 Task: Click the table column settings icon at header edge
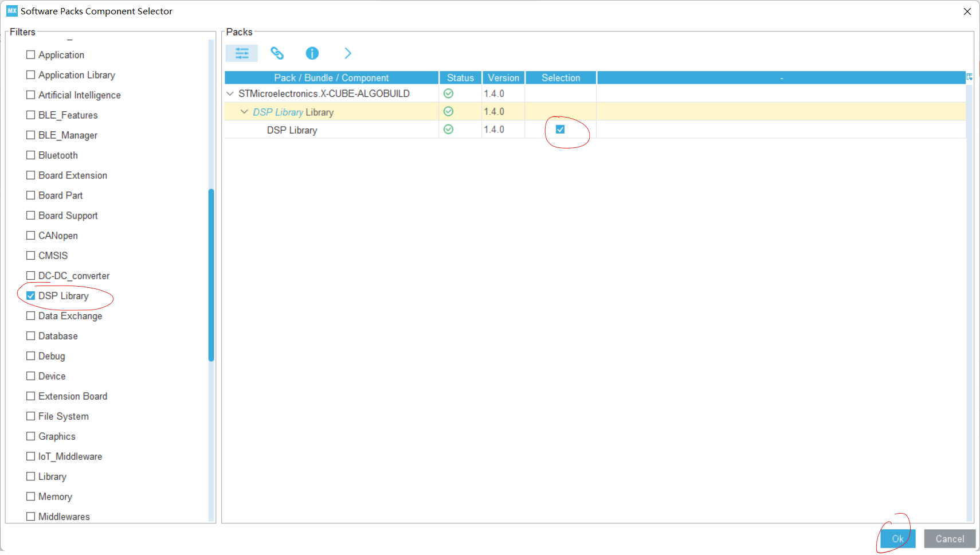pyautogui.click(x=969, y=77)
